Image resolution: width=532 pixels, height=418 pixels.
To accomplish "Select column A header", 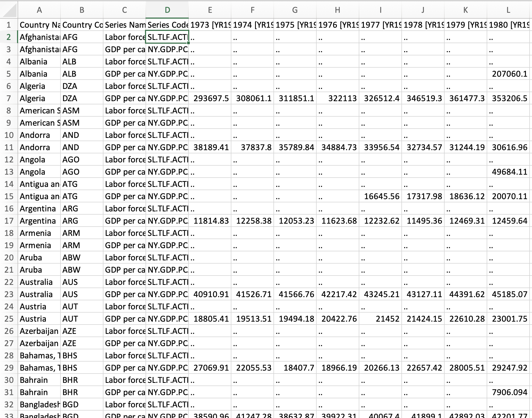I will 39,10.
